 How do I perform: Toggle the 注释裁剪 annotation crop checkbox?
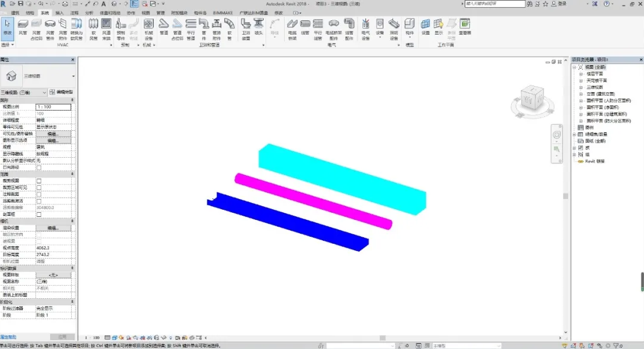tap(39, 194)
